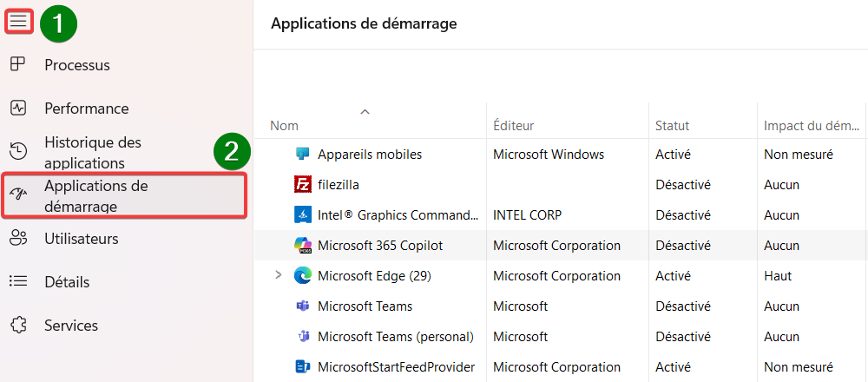Sort by the Impact du démarrage column
The image size is (868, 382).
click(x=809, y=126)
